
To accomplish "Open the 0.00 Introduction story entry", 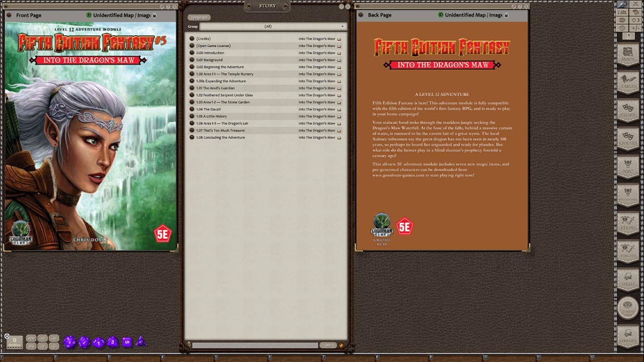I will (265, 53).
